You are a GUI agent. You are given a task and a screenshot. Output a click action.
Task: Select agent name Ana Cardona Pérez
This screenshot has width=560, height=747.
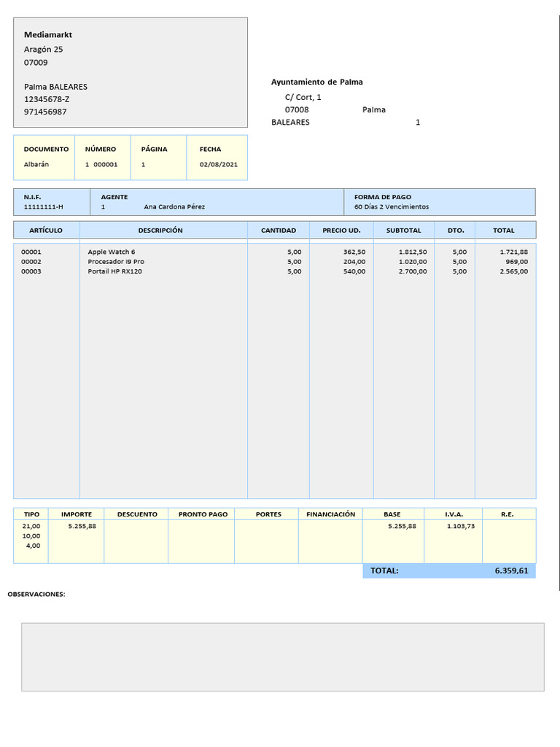coord(174,206)
